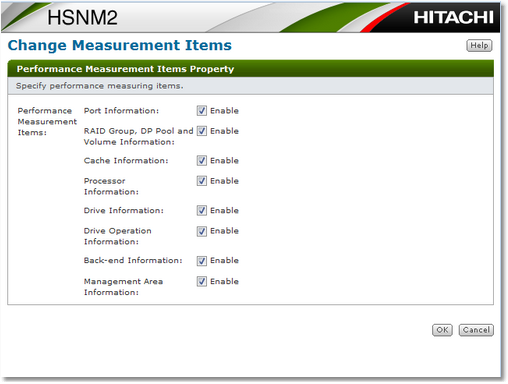This screenshot has height=384, width=508.
Task: Select the HITACHI logo
Action: 453,17
